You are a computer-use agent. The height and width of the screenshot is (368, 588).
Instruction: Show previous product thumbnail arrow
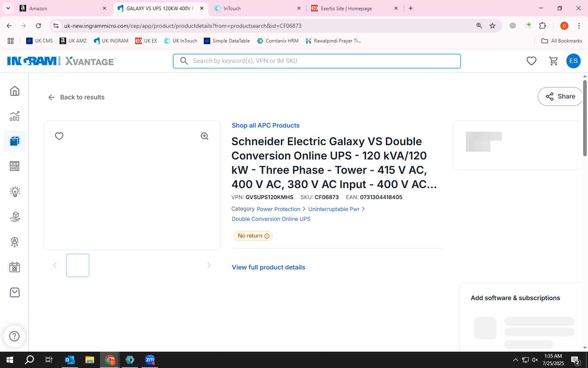click(55, 265)
